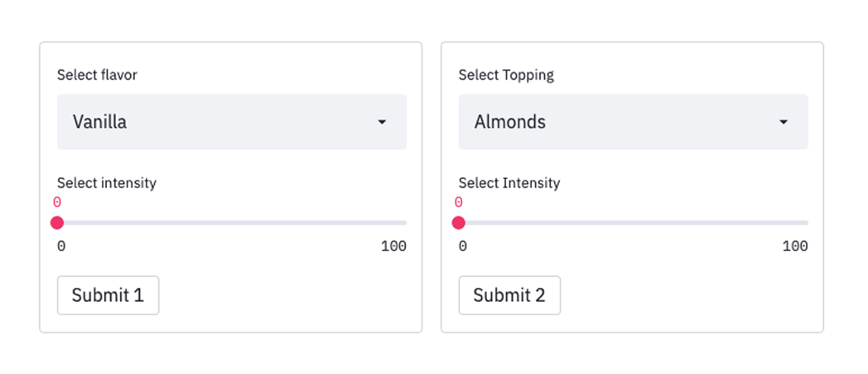Click the arrow icon in topping dropdown
This screenshot has height=374, width=868.
coord(784,122)
